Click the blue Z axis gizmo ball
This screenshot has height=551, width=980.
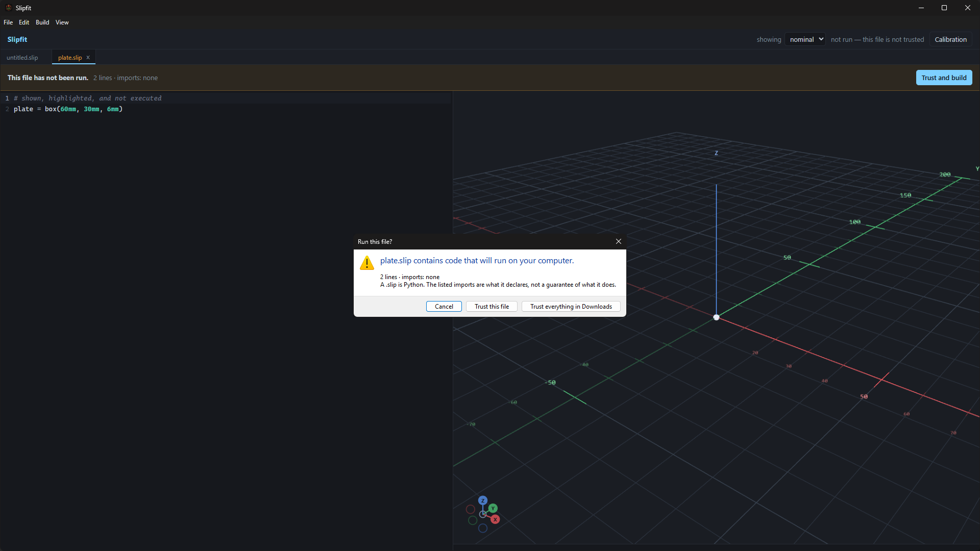[x=483, y=500]
